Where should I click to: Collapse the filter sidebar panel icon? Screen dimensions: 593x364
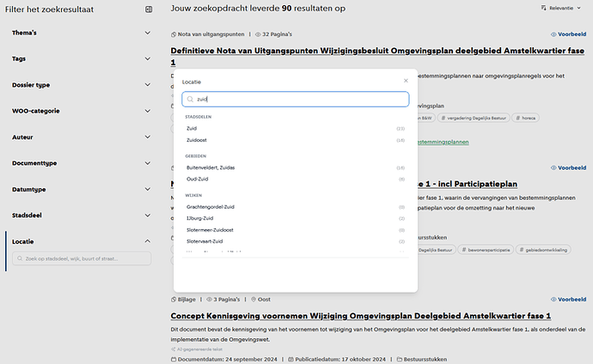coord(149,9)
